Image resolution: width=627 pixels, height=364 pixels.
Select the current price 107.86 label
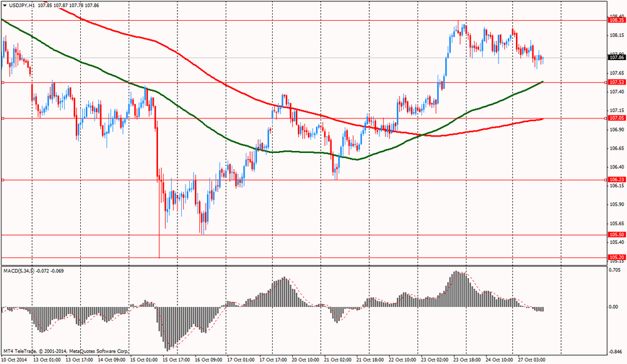(x=616, y=58)
